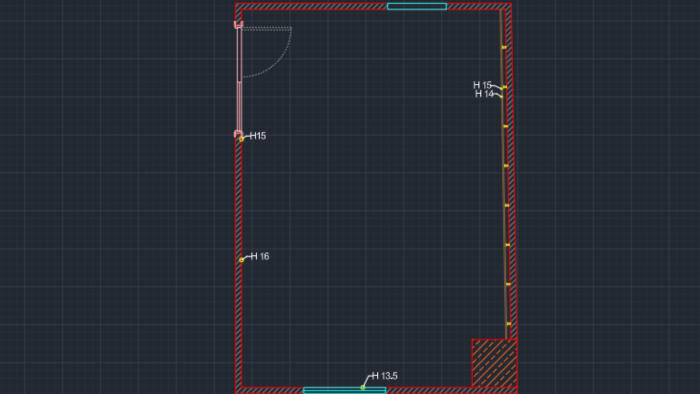Select the cyan window on the bottom wall
Viewport: 700px width, 394px height.
click(344, 390)
